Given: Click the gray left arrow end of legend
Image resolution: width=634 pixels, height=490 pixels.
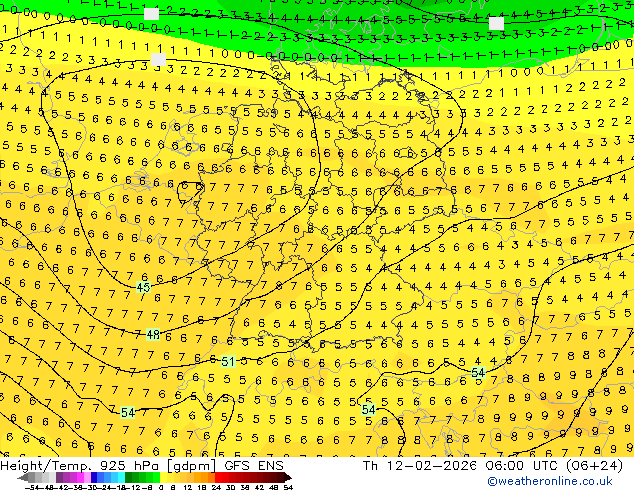Looking at the screenshot, I should pyautogui.click(x=22, y=478).
